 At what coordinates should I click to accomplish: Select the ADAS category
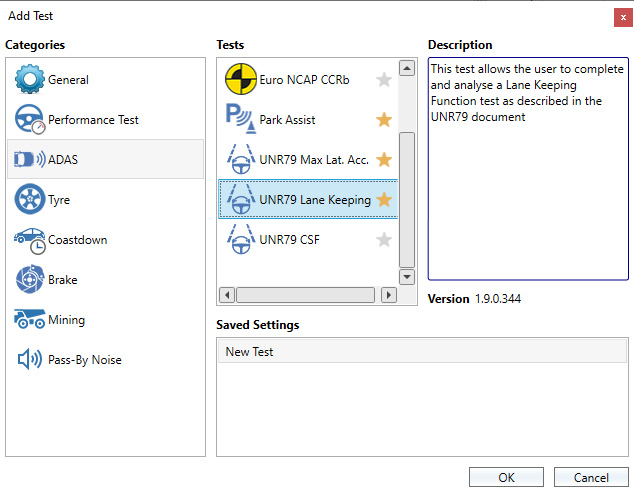105,160
